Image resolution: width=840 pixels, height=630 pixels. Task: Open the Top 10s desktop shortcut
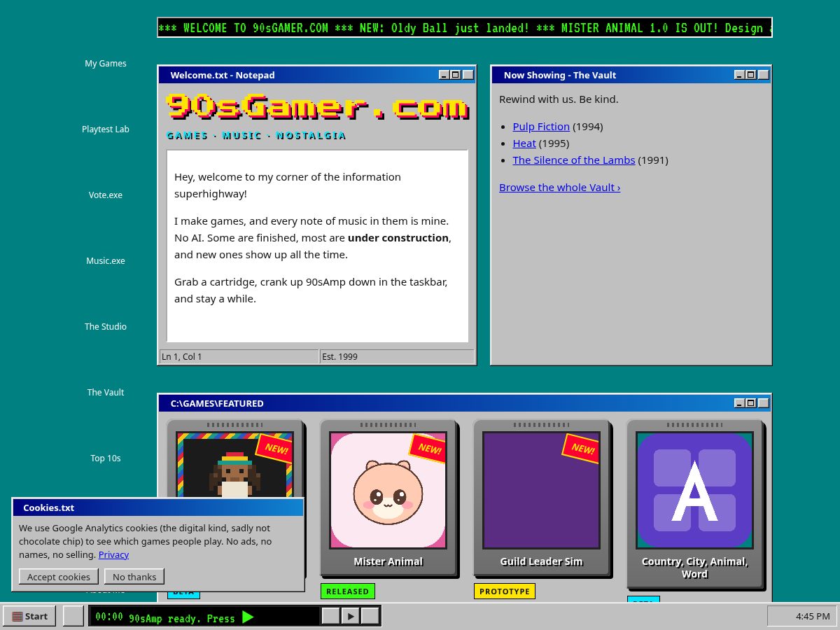pyautogui.click(x=106, y=458)
